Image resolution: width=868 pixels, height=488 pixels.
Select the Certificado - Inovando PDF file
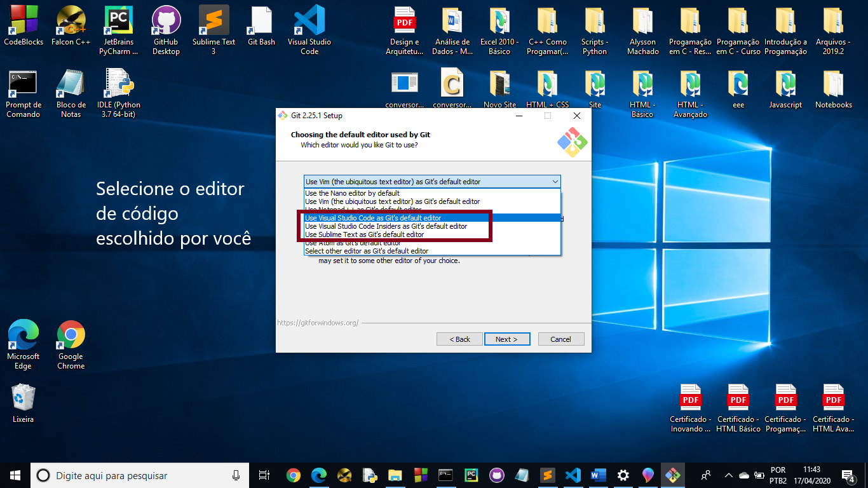(690, 408)
